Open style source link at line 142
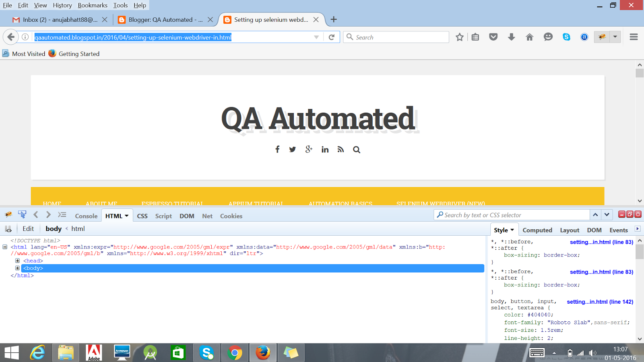 [x=600, y=302]
